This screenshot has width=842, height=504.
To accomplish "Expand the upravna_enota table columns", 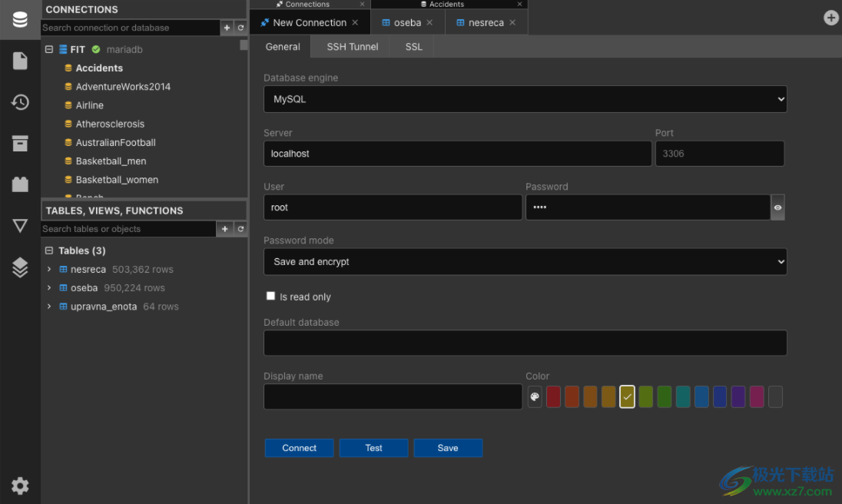I will [x=49, y=307].
